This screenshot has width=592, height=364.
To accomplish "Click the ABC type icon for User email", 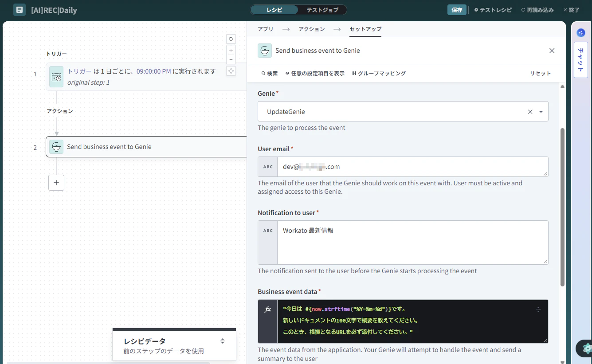I will 268,167.
